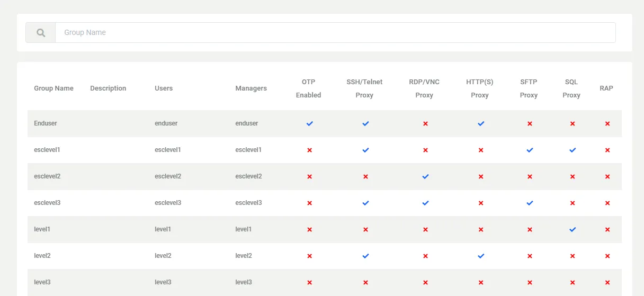Click level1 in the Users column
Viewport: 644px width, 296px height.
pos(163,229)
